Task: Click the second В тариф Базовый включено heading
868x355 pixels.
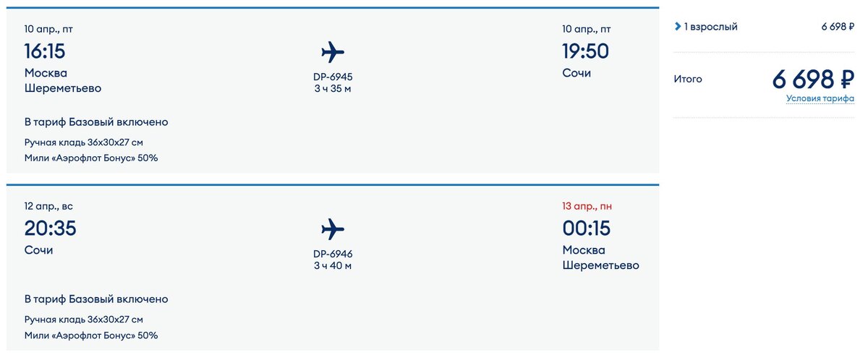Action: point(96,299)
